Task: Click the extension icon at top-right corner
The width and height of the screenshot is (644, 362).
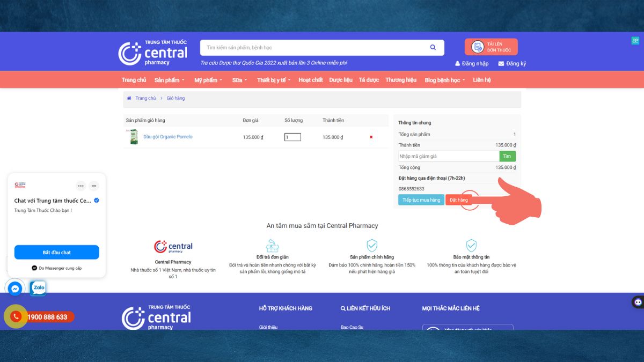Action: click(635, 41)
